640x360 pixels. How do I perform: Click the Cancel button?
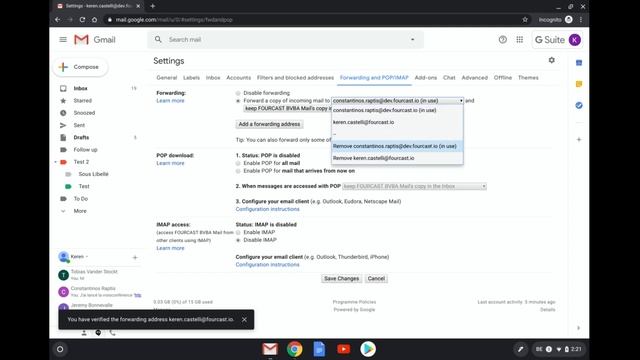(x=376, y=279)
